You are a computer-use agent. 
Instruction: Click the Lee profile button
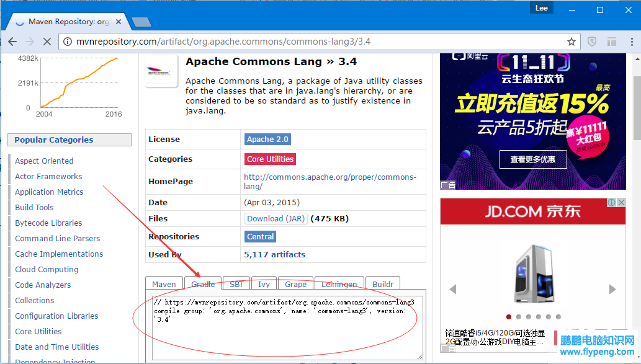(x=541, y=8)
